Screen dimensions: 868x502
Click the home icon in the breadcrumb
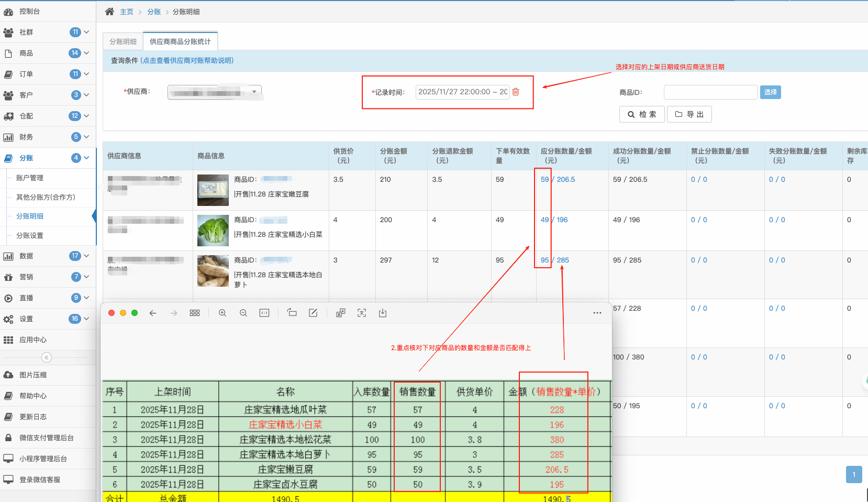[x=109, y=11]
